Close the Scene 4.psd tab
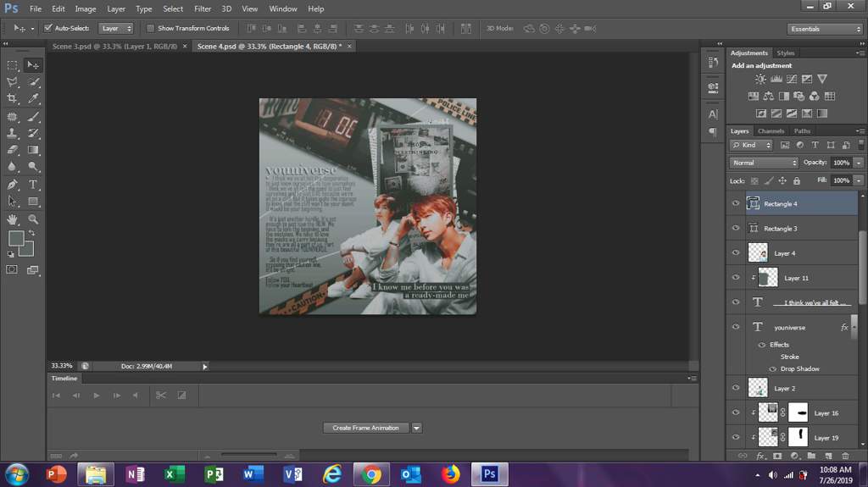This screenshot has width=868, height=487. (349, 47)
